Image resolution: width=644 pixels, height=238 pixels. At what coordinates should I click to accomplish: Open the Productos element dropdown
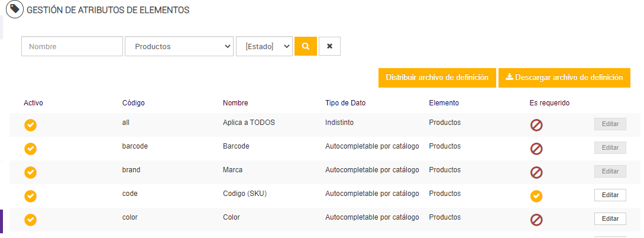(179, 46)
